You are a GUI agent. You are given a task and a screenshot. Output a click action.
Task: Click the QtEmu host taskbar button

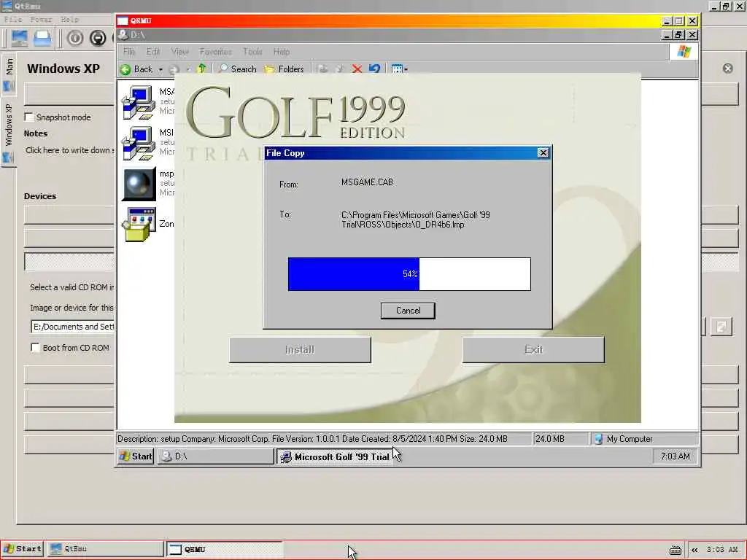(105, 548)
